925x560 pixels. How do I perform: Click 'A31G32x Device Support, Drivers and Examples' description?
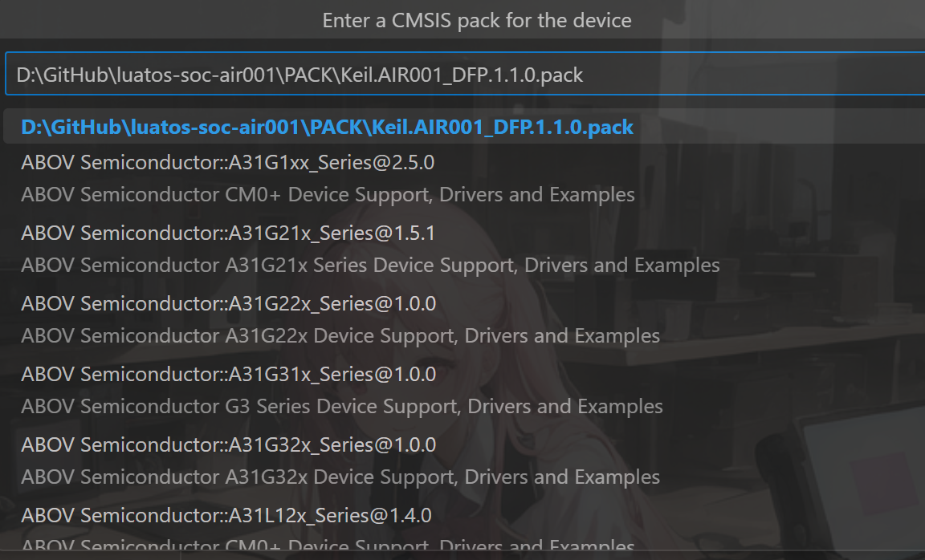pos(340,477)
